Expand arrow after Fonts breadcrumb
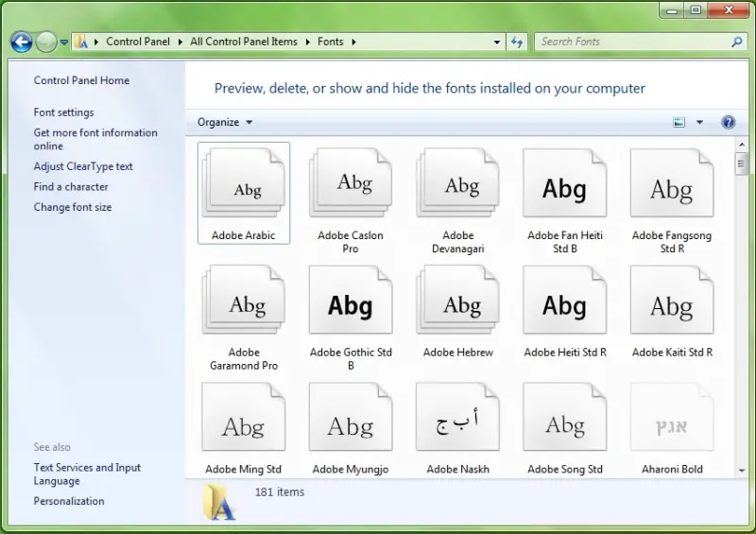Image resolution: width=756 pixels, height=534 pixels. click(353, 42)
